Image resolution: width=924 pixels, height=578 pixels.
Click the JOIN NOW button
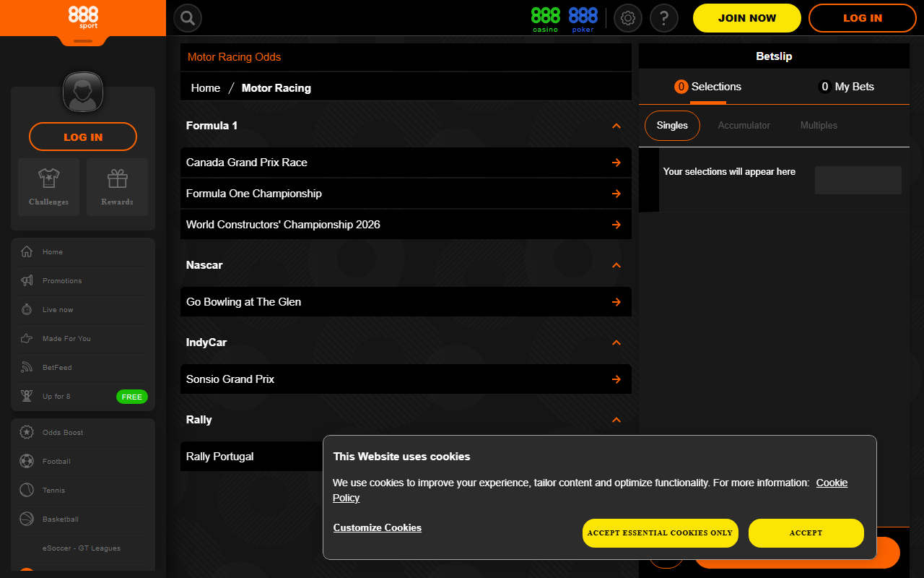coord(747,18)
